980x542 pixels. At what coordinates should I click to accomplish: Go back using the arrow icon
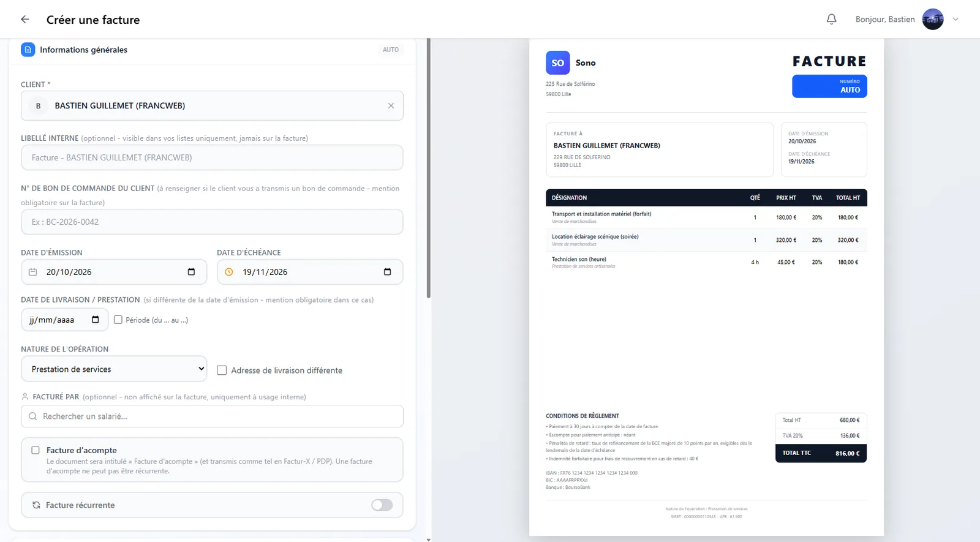[25, 20]
